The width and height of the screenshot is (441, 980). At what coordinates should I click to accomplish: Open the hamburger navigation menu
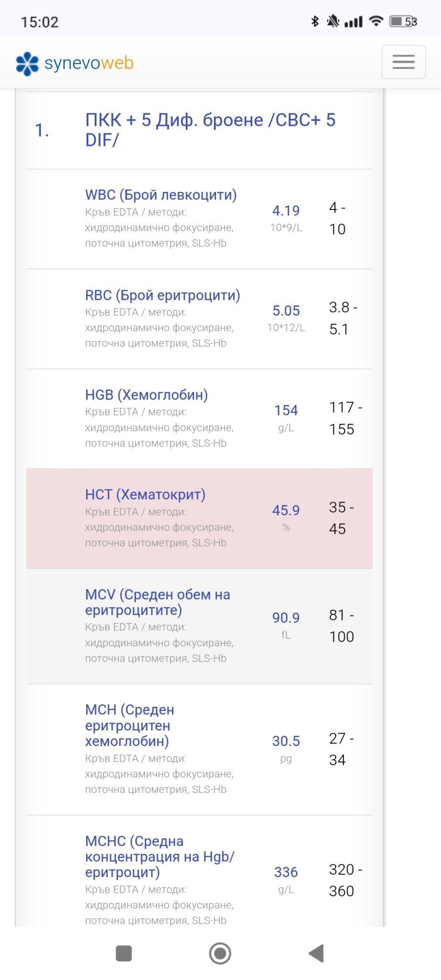(x=403, y=62)
